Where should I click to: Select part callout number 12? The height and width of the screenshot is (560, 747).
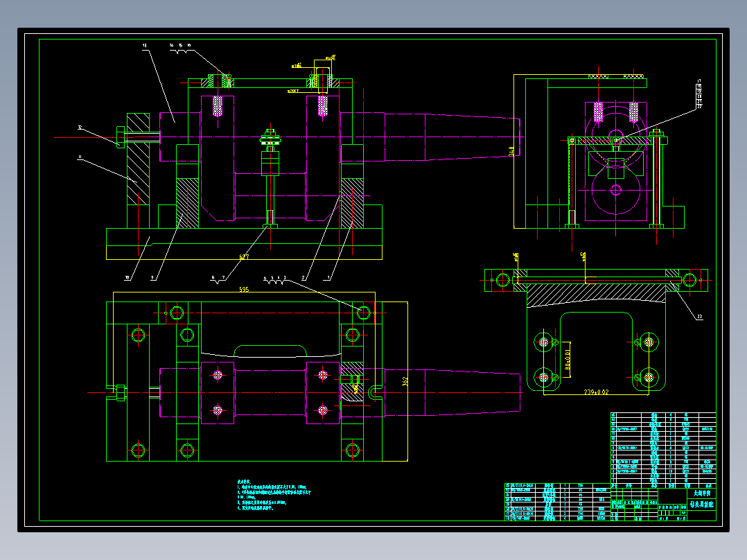pos(80,128)
